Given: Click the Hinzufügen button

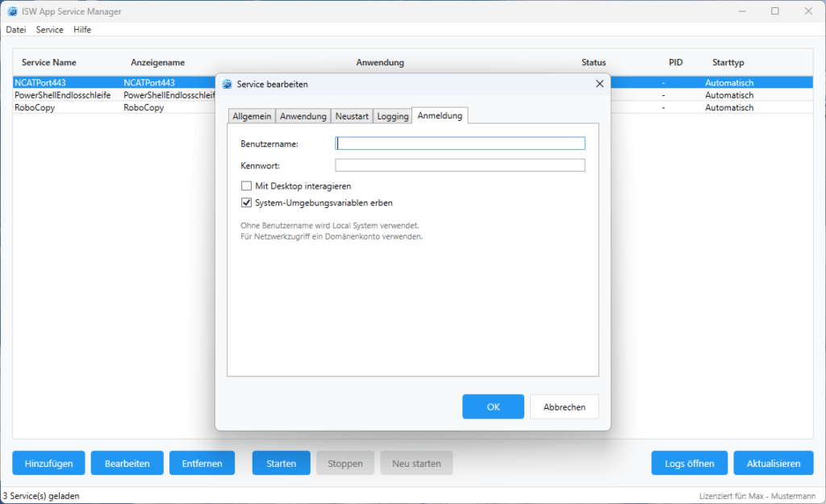Looking at the screenshot, I should (x=48, y=463).
